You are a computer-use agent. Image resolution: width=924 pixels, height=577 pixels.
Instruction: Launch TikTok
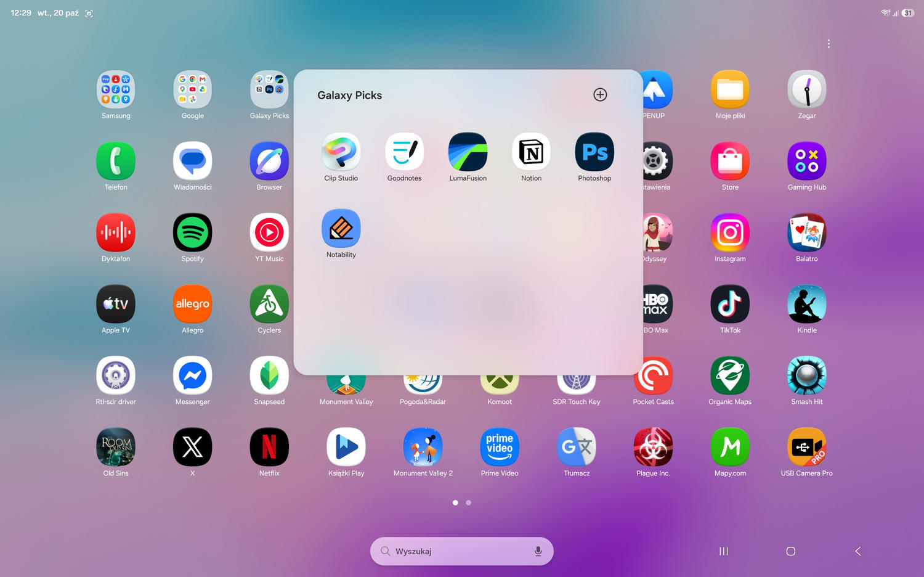[x=730, y=304]
